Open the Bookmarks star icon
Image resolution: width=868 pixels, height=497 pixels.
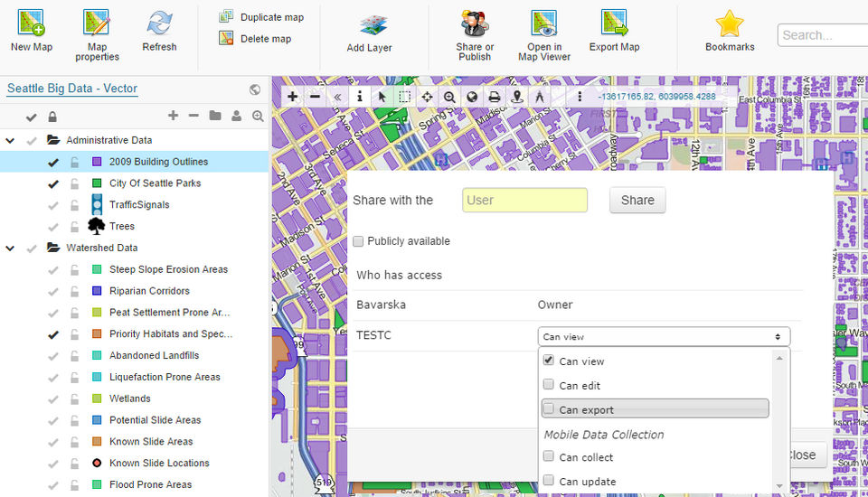click(729, 24)
